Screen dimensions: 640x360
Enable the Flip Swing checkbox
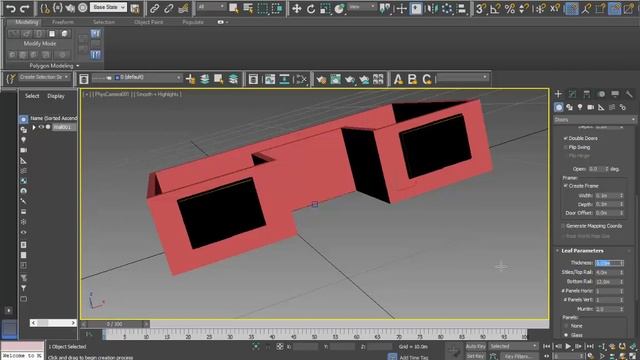(566, 147)
